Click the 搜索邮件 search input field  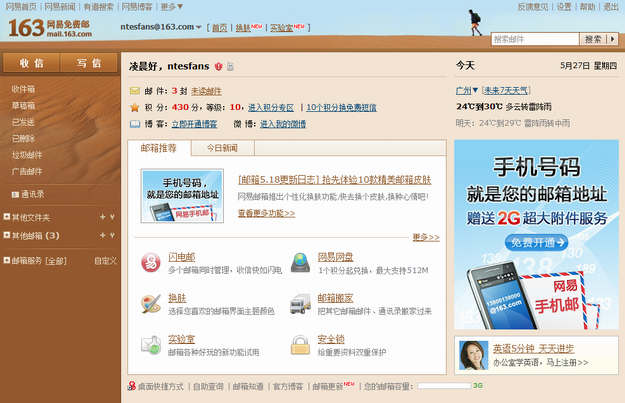coord(535,39)
